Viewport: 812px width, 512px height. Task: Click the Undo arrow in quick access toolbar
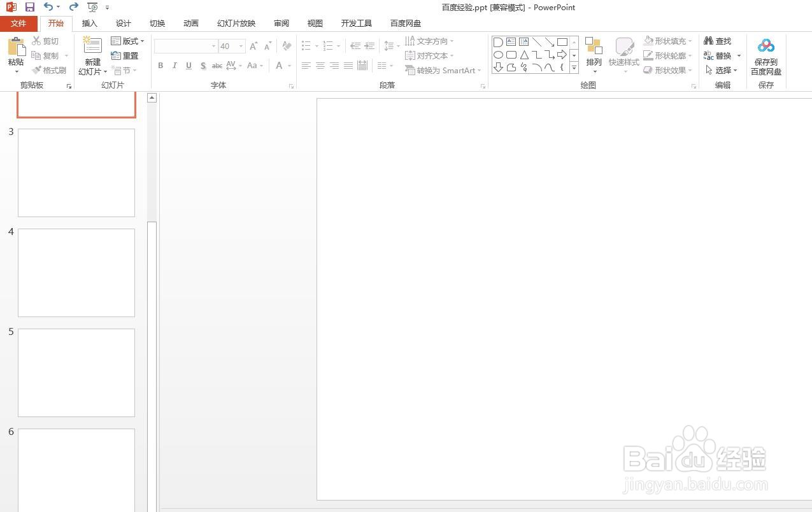click(x=48, y=7)
